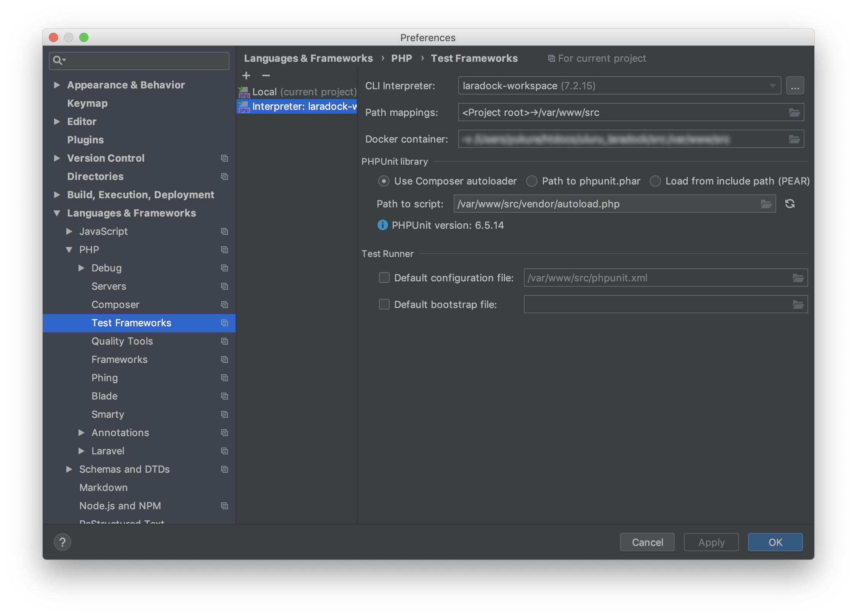Enable the Default configuration file checkbox
857x616 pixels.
pyautogui.click(x=384, y=278)
